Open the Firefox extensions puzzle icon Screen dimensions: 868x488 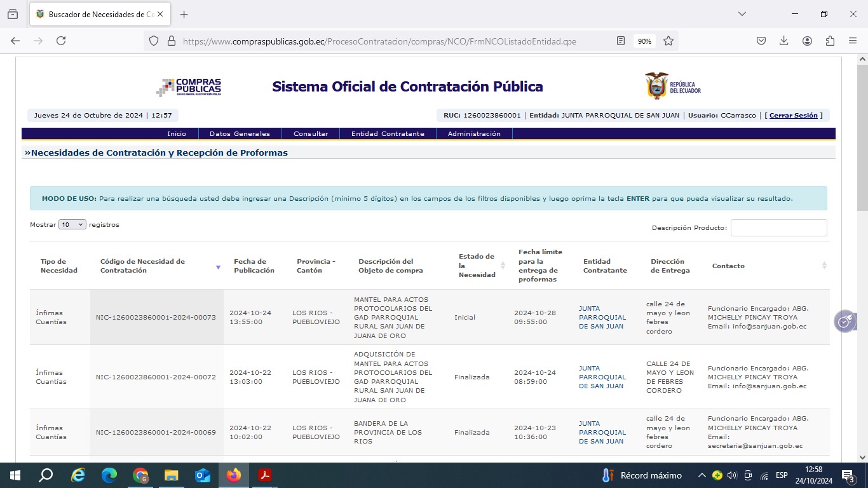pyautogui.click(x=830, y=41)
